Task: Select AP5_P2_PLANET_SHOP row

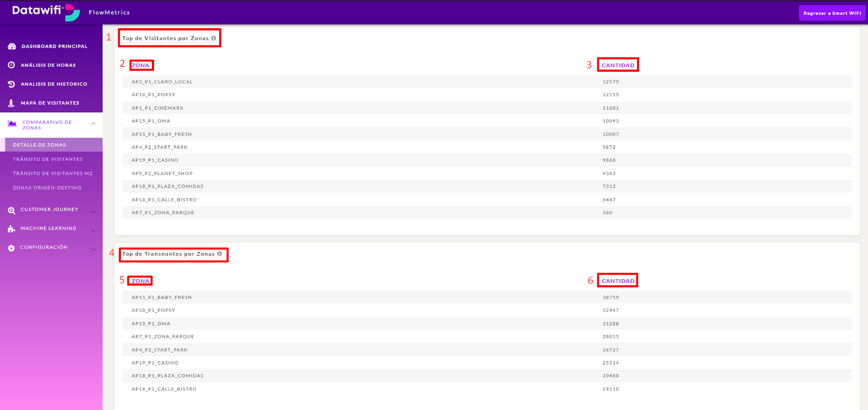Action: (x=487, y=173)
